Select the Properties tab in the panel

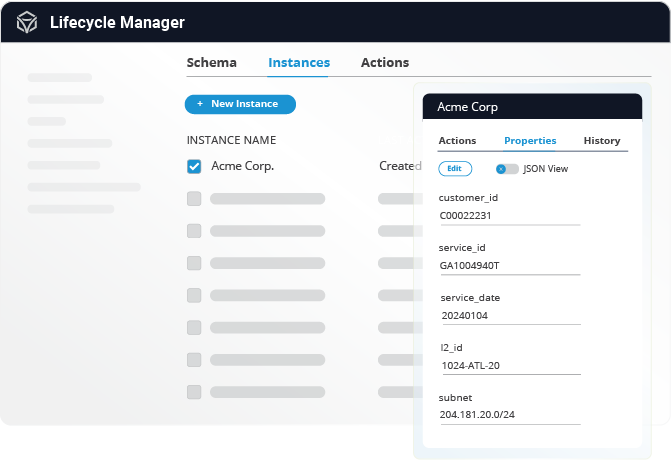click(x=530, y=141)
